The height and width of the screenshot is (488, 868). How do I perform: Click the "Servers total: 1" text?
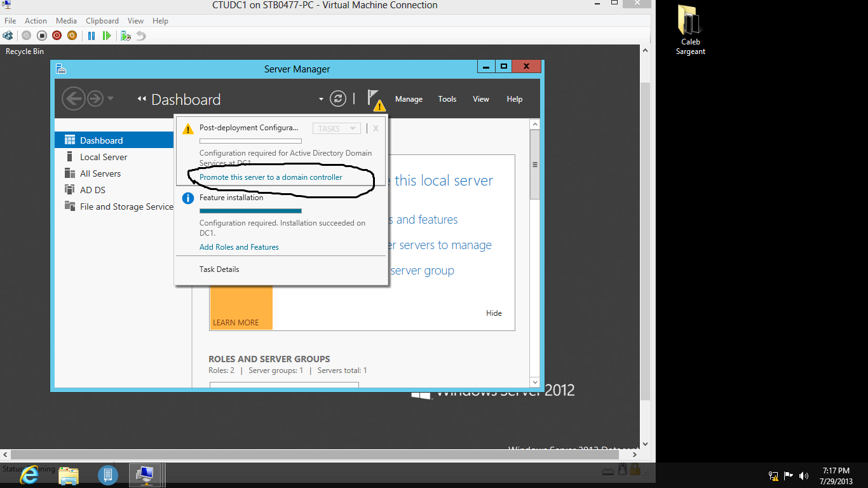[x=342, y=370]
